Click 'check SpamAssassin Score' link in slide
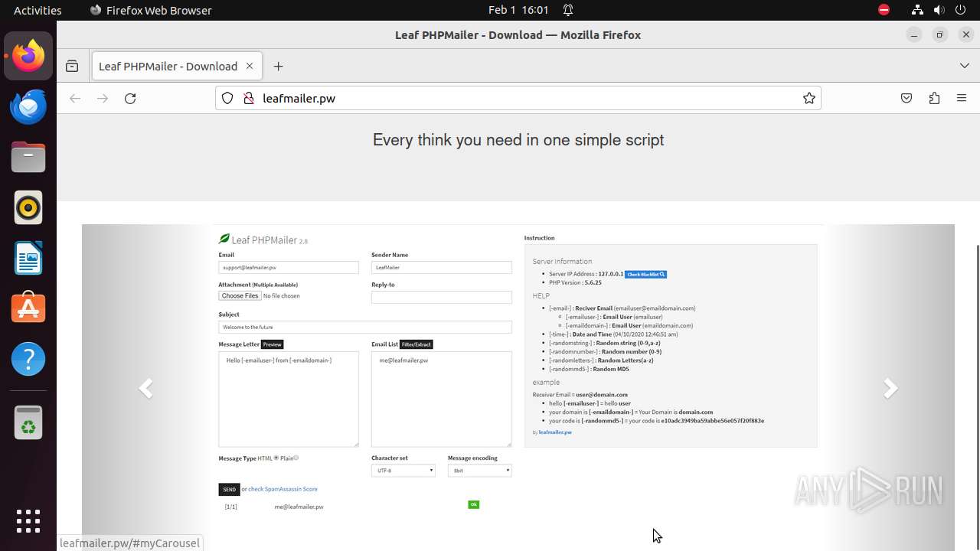 (x=283, y=489)
